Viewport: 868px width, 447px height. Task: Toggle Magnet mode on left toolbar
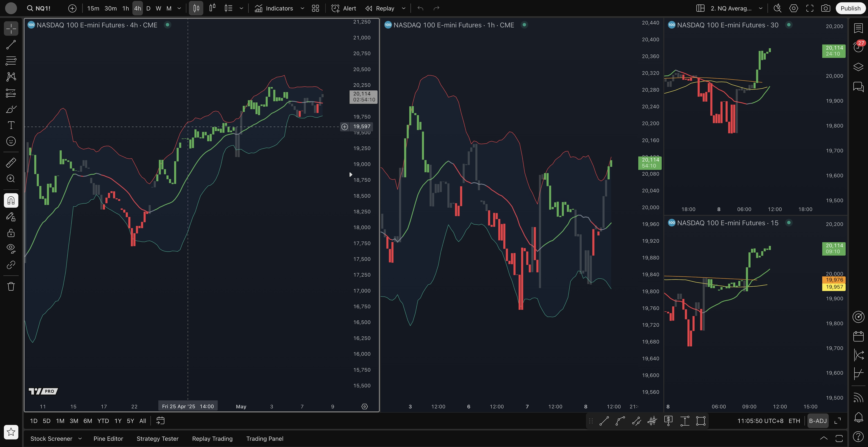(11, 201)
